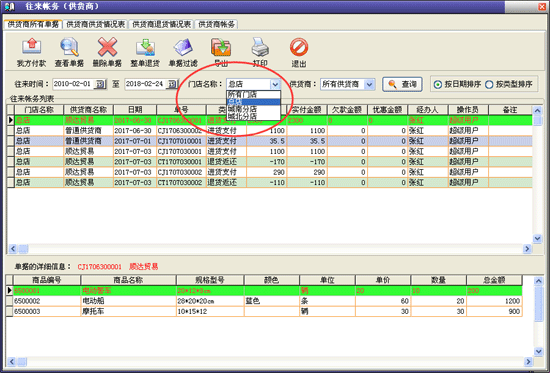Select the row with 单号 CT1707030001
Screen dimensions: 550x373
coord(269,162)
